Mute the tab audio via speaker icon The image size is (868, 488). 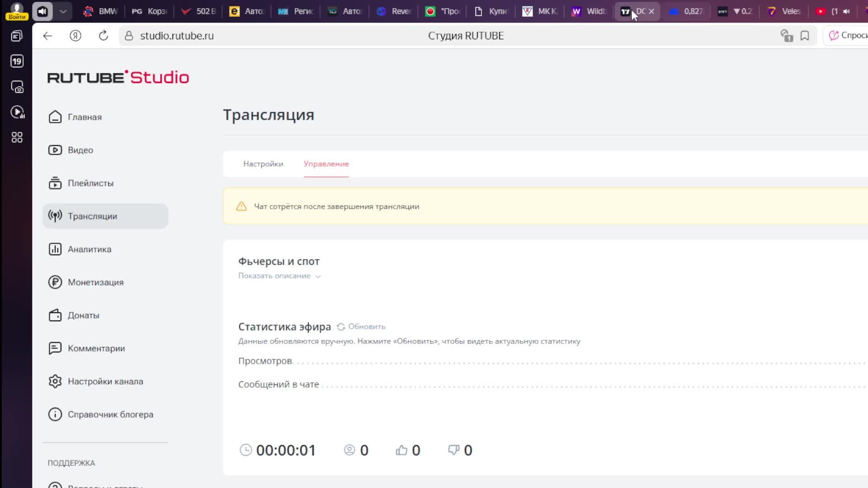[42, 11]
